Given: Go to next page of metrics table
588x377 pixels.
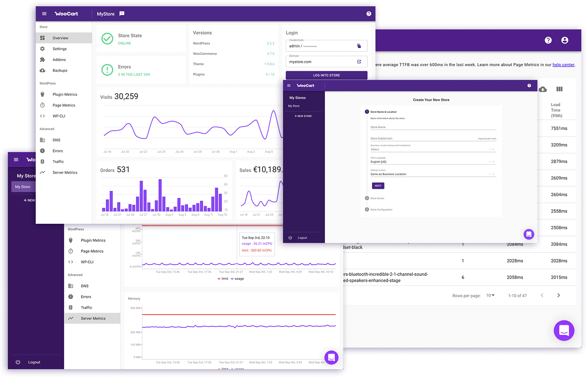Looking at the screenshot, I should (x=559, y=295).
